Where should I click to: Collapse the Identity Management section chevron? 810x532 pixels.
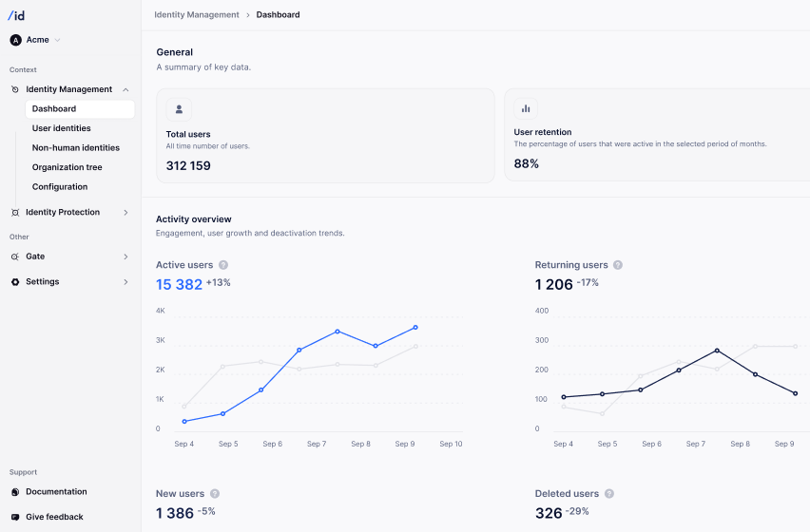[x=125, y=89]
